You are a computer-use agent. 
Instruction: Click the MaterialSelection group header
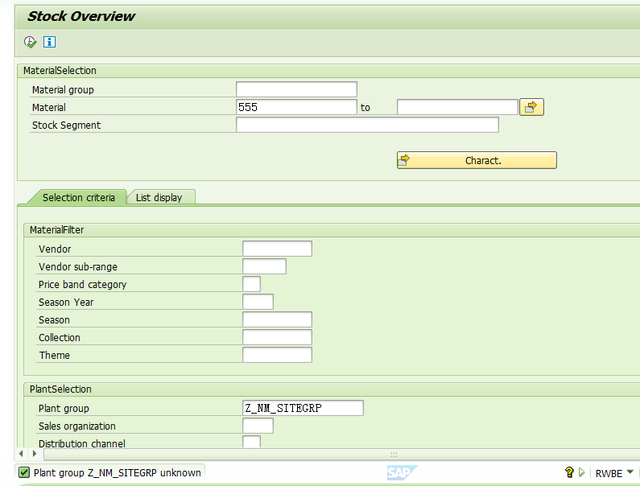pyautogui.click(x=60, y=71)
